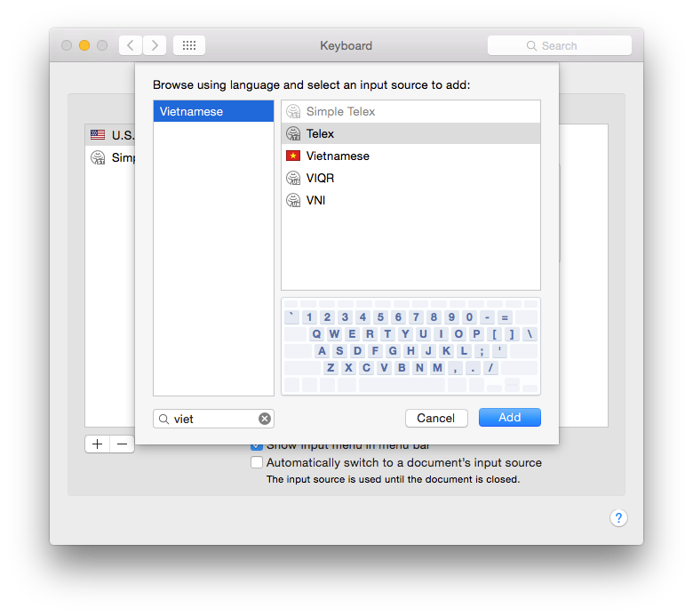Click the Q key in the keyboard preview
Viewport: 693px width, 616px height.
coord(316,334)
